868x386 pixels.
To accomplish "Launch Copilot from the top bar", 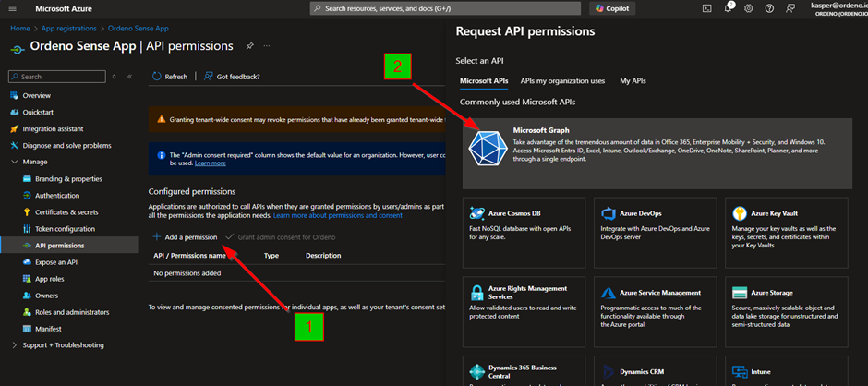I will 613,8.
